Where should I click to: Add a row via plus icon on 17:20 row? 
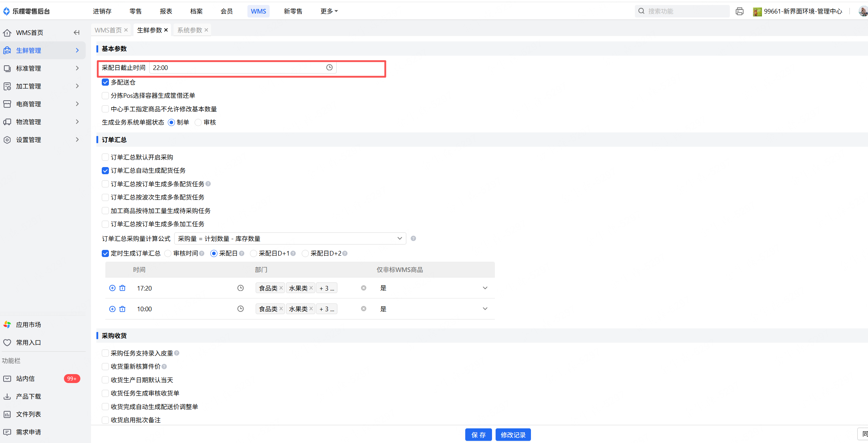112,288
